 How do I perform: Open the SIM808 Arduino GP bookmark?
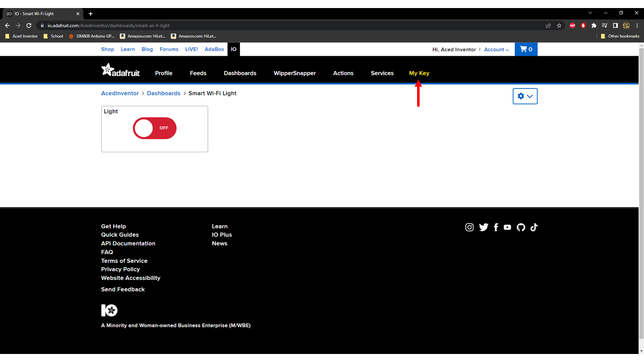(92, 36)
